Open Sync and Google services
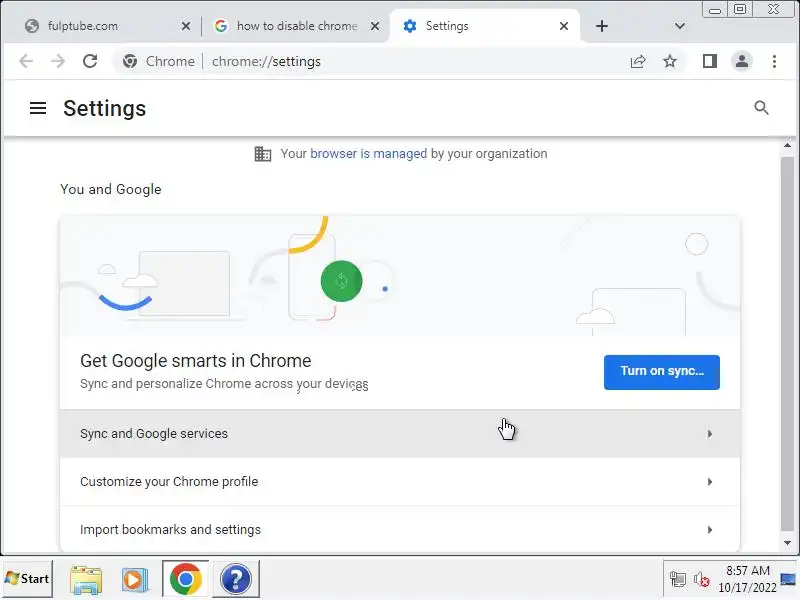The height and width of the screenshot is (600, 800). (x=400, y=434)
